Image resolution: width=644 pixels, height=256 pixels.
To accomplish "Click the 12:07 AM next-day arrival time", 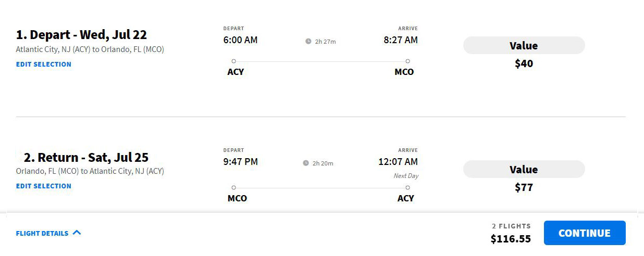I will [398, 162].
